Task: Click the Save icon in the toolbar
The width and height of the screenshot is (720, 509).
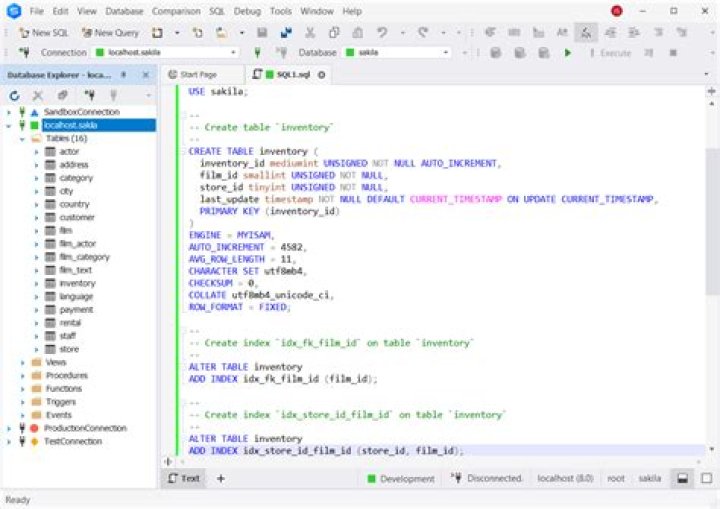Action: point(262,32)
